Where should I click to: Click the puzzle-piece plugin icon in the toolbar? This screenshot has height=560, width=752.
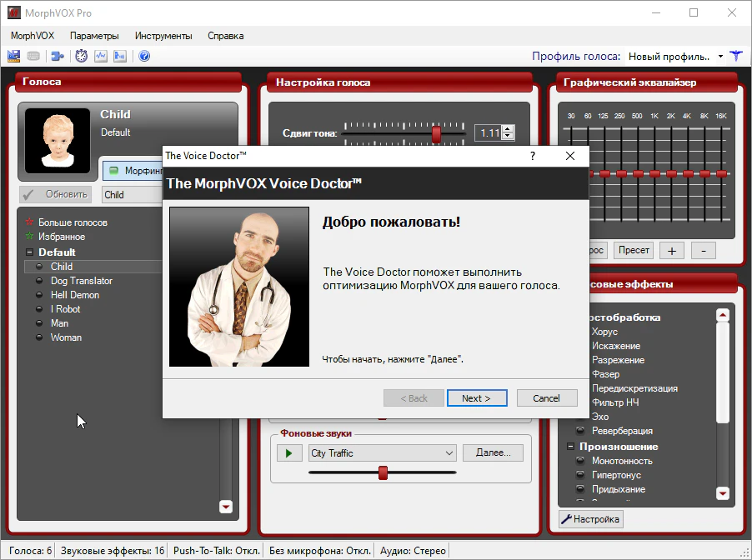click(57, 57)
